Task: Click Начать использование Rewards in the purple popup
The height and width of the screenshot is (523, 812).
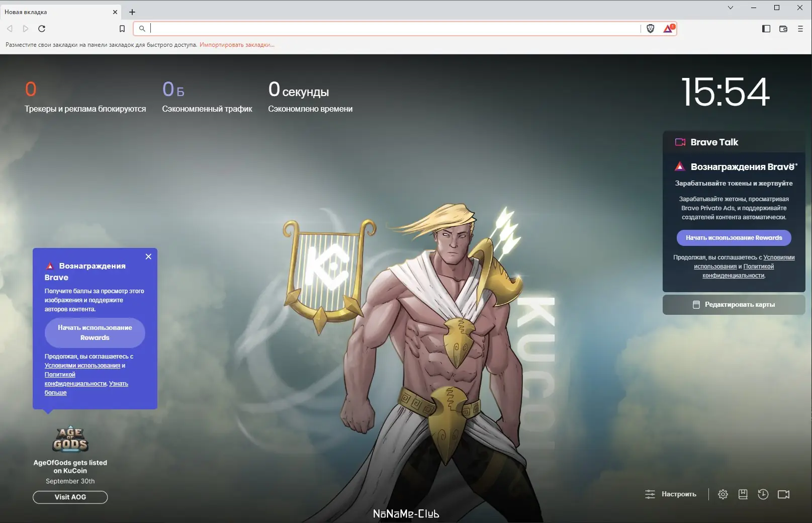Action: 95,332
